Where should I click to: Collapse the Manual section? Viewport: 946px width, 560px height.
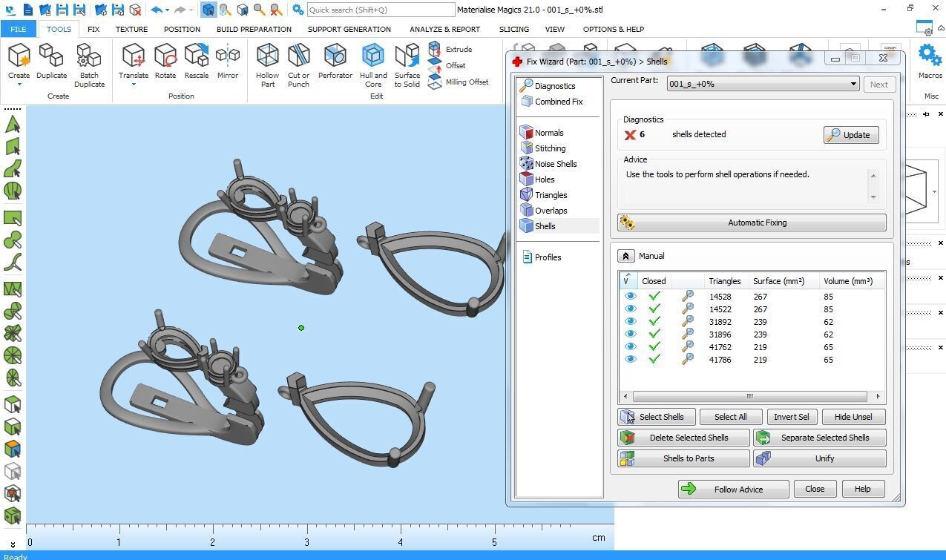[x=625, y=256]
